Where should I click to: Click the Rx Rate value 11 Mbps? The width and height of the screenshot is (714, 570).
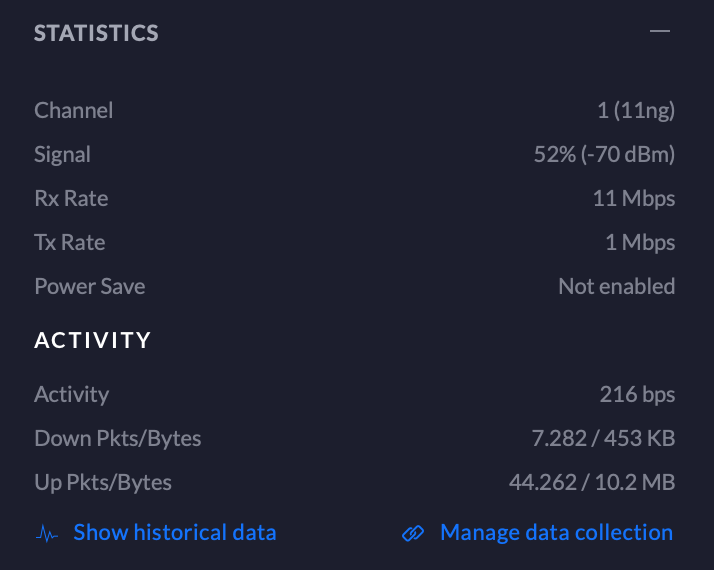pyautogui.click(x=633, y=198)
